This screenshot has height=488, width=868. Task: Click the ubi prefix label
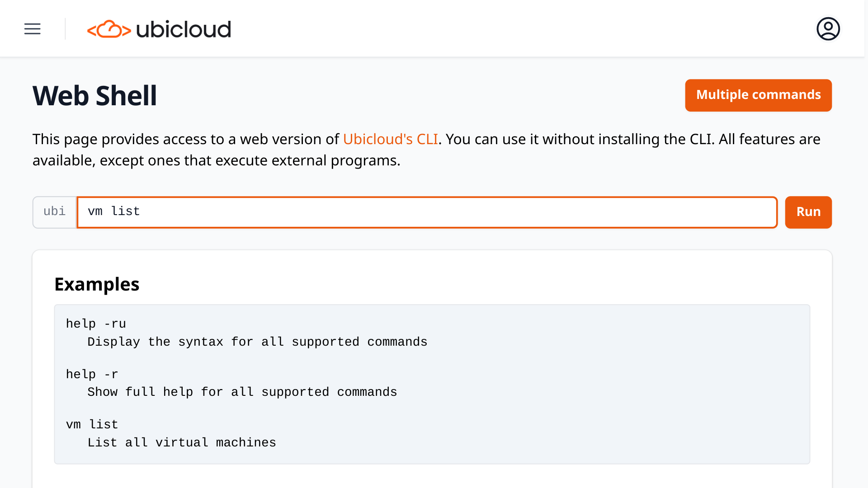point(55,212)
